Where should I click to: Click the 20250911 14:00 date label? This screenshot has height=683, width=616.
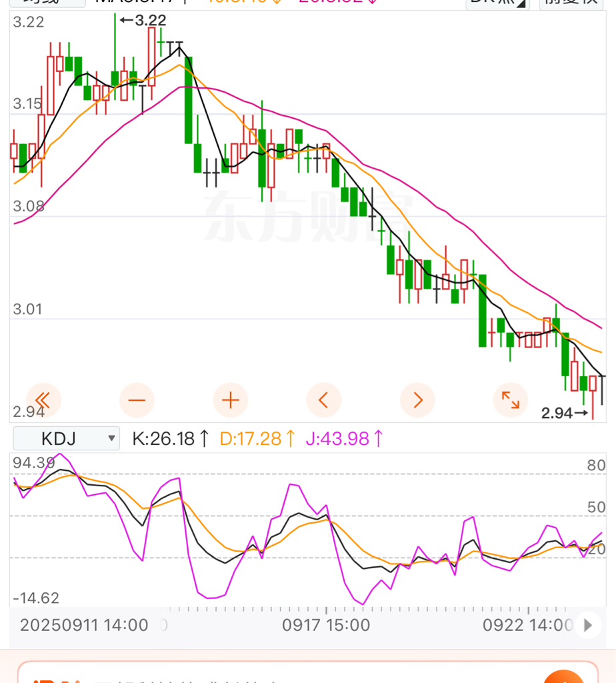click(x=84, y=625)
